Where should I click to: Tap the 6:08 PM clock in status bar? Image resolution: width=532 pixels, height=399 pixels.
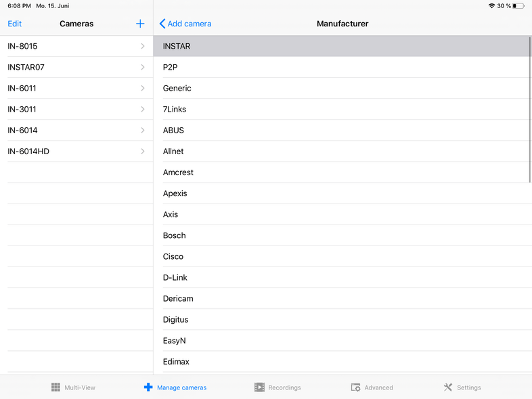point(20,6)
